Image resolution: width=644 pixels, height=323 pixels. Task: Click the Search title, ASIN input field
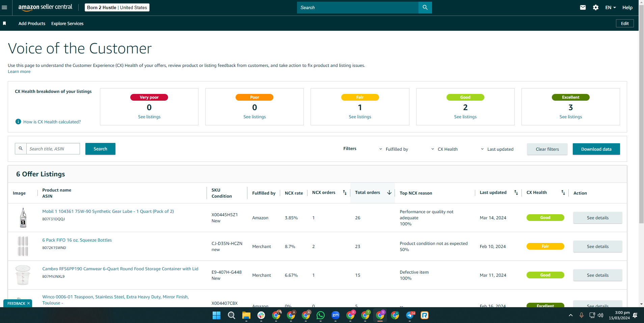tap(53, 149)
